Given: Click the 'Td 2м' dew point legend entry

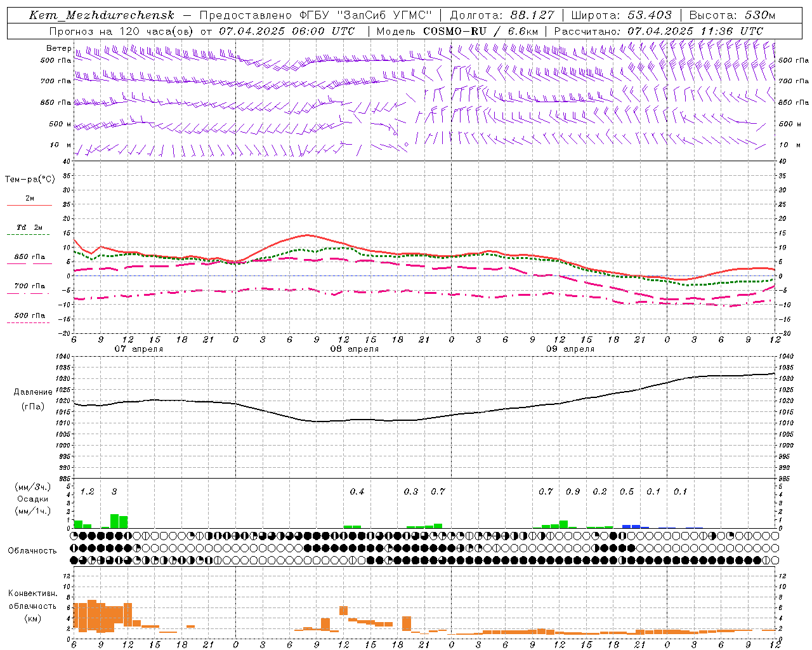Looking at the screenshot, I should tap(30, 227).
